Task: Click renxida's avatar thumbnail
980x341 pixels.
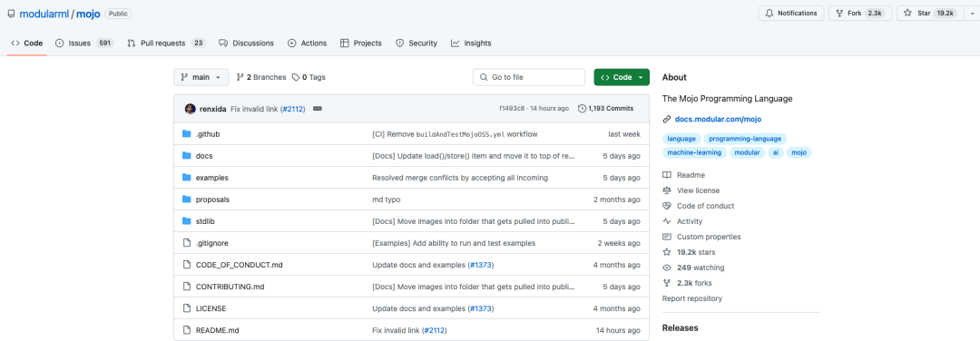Action: click(191, 109)
